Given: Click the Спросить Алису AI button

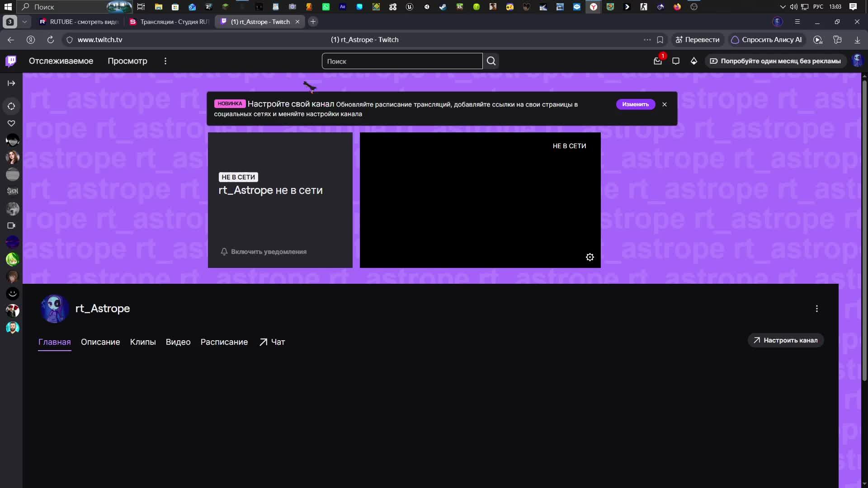Looking at the screenshot, I should (x=767, y=40).
